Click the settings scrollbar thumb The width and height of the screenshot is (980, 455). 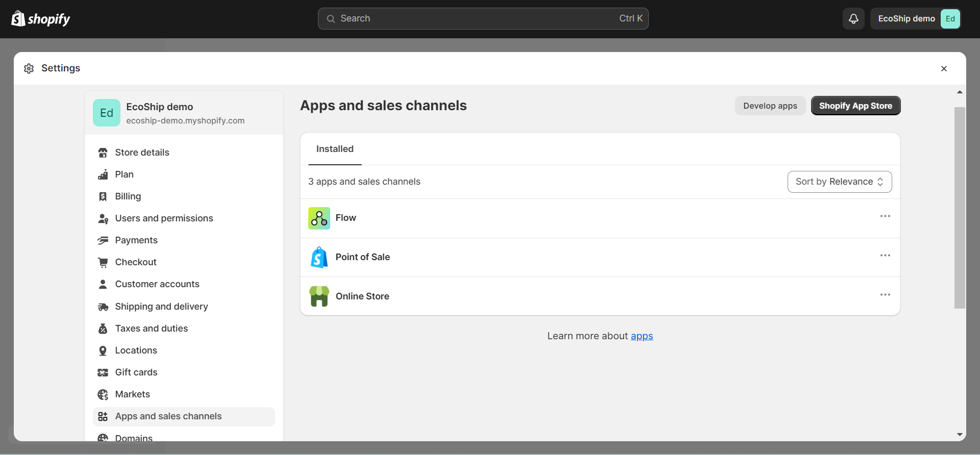click(960, 208)
